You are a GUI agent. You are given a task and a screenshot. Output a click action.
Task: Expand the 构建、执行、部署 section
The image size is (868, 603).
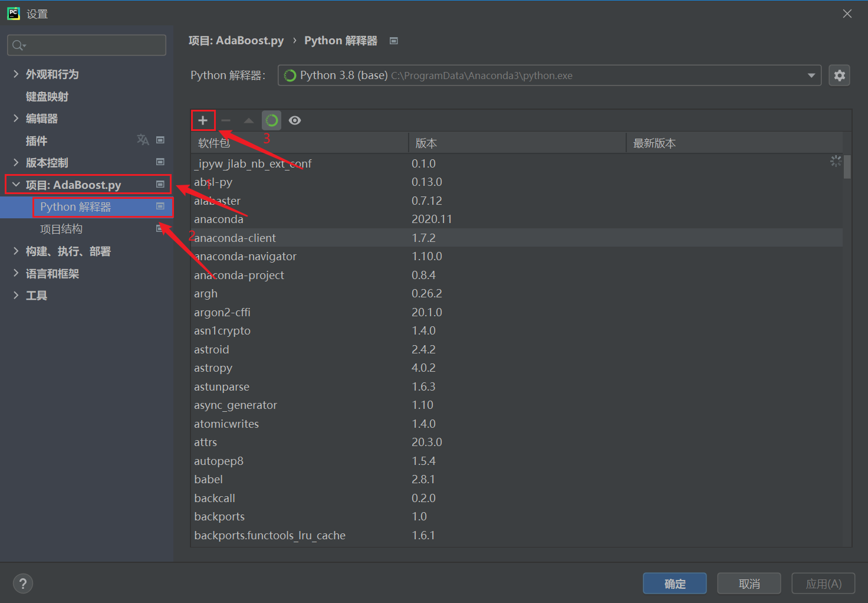(x=16, y=251)
